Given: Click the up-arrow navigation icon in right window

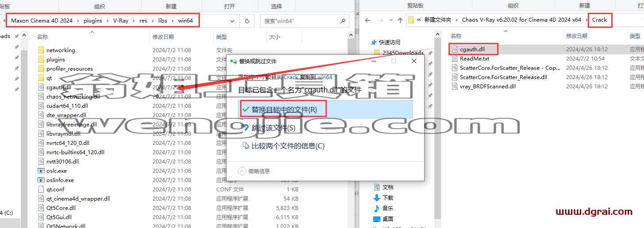Looking at the screenshot, I should pyautogui.click(x=400, y=20).
